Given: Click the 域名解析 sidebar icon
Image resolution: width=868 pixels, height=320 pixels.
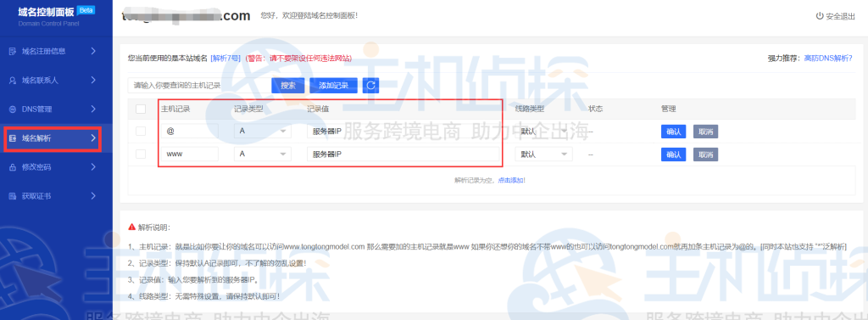Looking at the screenshot, I should point(13,138).
